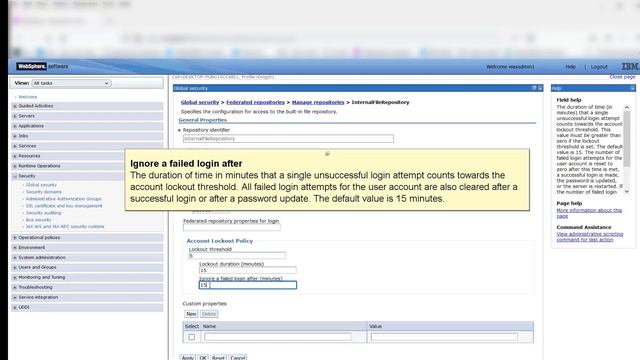Click the custom property Value field
Screen dimensions: 640x360
click(x=444, y=337)
